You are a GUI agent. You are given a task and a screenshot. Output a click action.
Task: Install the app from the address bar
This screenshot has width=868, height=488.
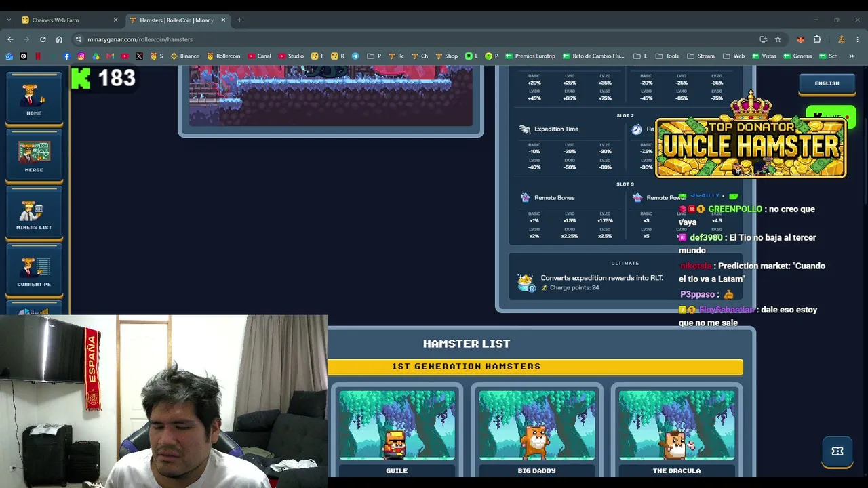pyautogui.click(x=764, y=39)
